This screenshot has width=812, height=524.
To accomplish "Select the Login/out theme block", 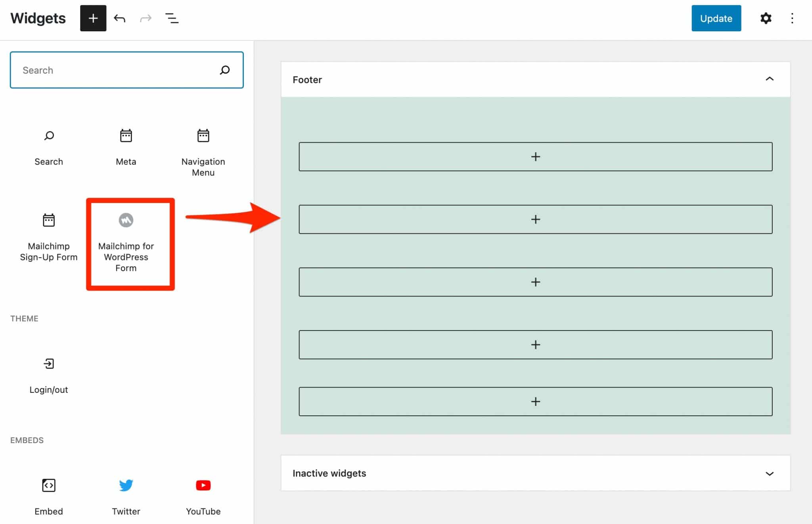I will (x=49, y=376).
